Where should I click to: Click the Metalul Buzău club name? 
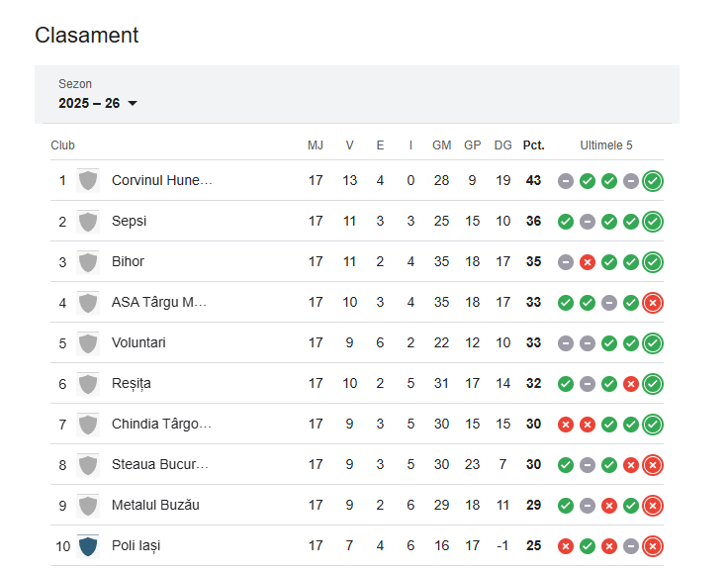pos(155,505)
